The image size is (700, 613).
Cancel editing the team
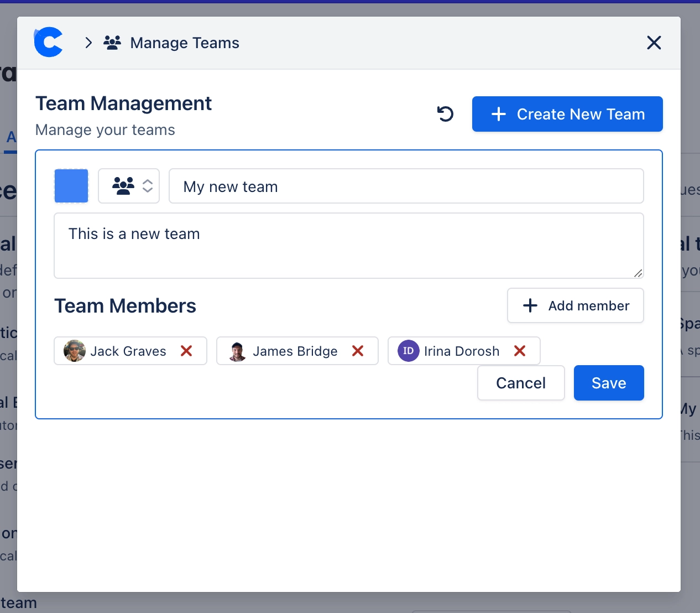point(520,383)
